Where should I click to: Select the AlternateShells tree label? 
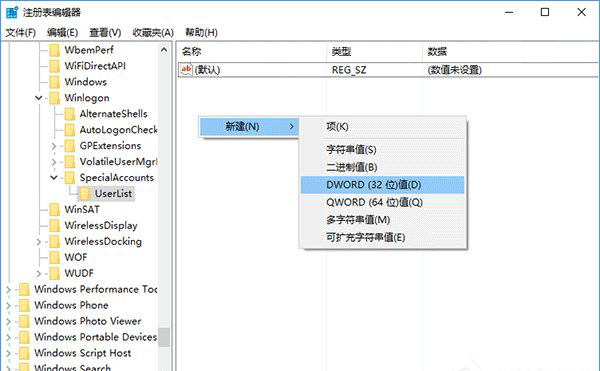tap(113, 114)
